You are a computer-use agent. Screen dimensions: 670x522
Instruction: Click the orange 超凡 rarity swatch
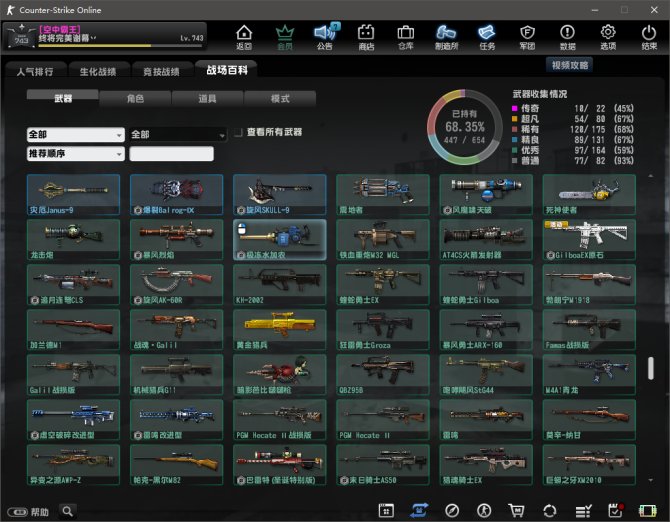click(x=514, y=118)
